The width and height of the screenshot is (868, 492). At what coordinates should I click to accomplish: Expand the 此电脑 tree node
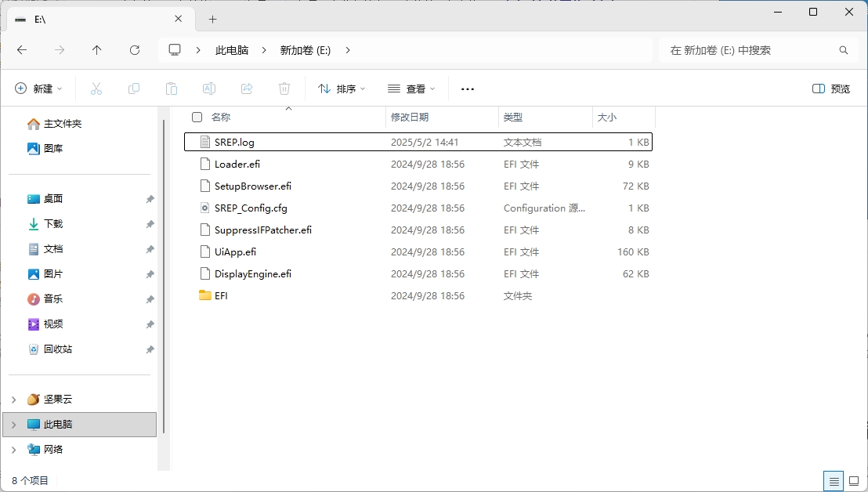[x=13, y=425]
